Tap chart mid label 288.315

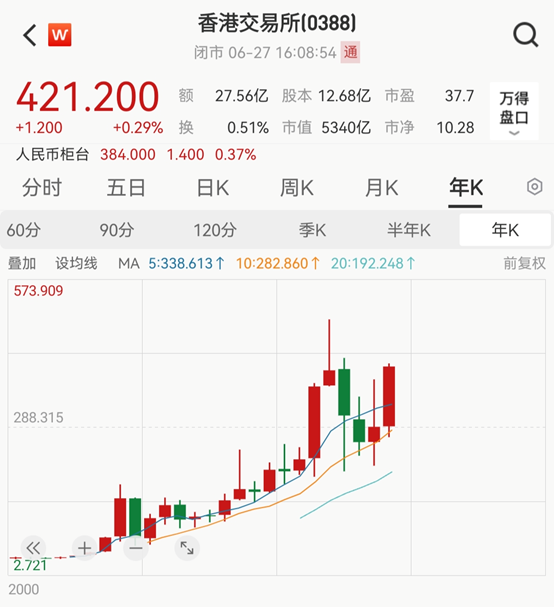click(x=38, y=417)
